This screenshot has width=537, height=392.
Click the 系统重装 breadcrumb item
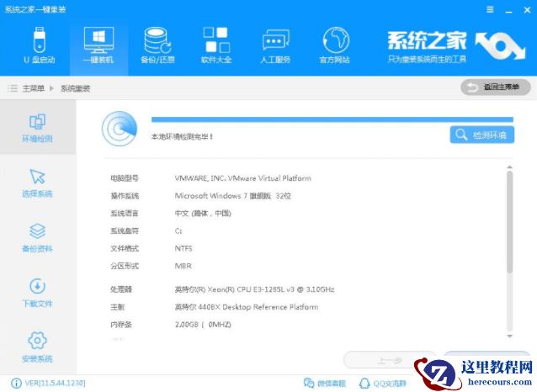pos(76,88)
